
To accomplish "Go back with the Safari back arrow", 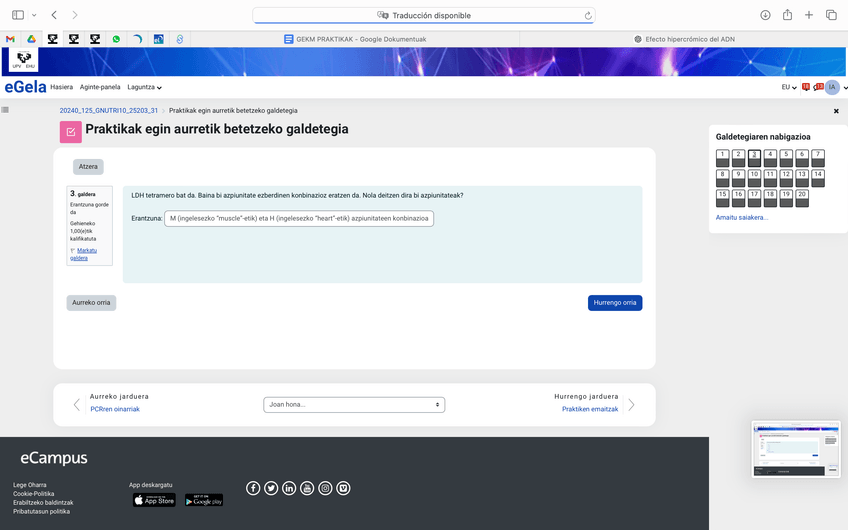I will 54,15.
